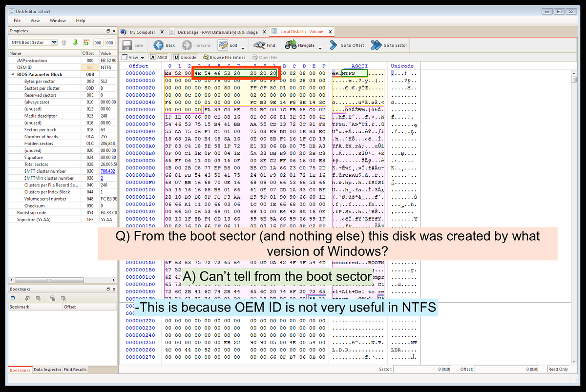Open the Navigate dropdown arrow
Viewport: 586px width, 392px height.
320,48
